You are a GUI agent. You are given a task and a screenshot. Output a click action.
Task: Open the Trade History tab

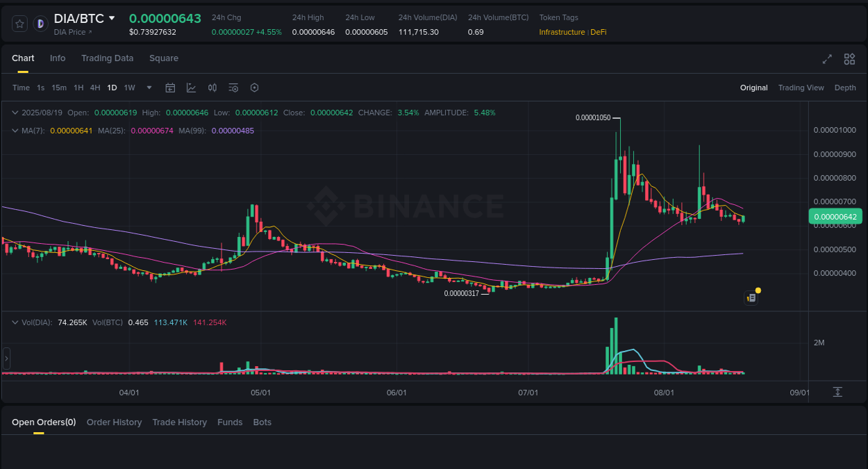pyautogui.click(x=180, y=422)
